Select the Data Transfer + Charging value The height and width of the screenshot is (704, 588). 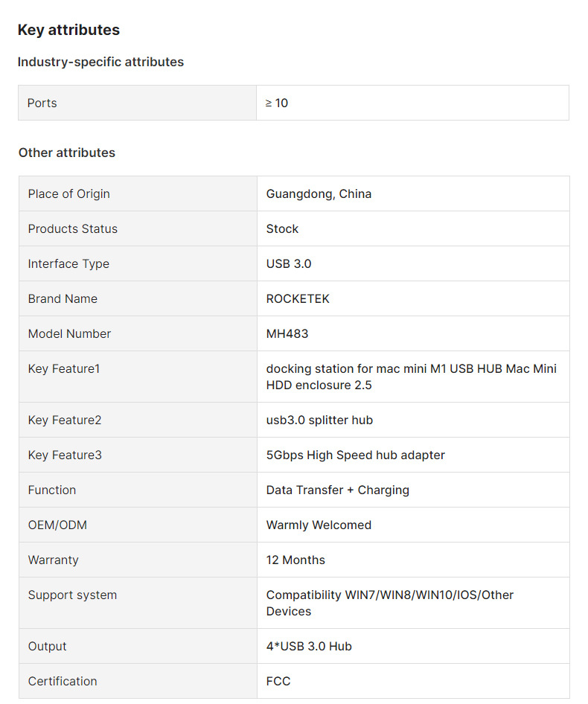coord(337,490)
